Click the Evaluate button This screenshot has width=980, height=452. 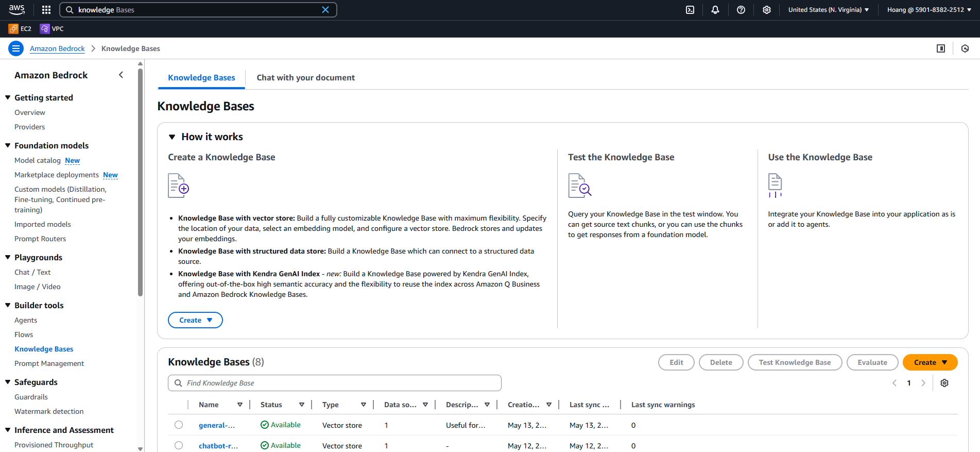click(x=872, y=362)
